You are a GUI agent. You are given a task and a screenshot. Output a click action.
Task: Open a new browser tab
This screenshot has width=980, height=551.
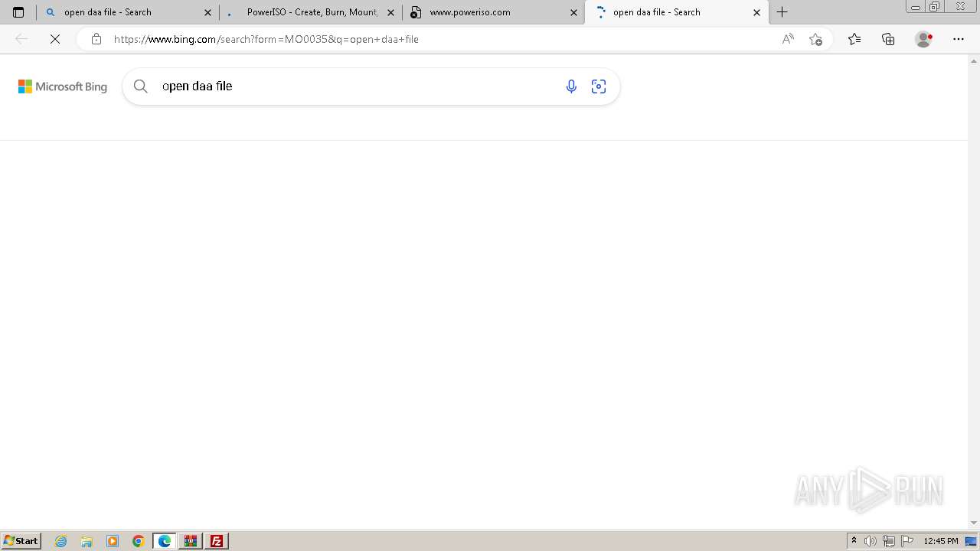(782, 12)
